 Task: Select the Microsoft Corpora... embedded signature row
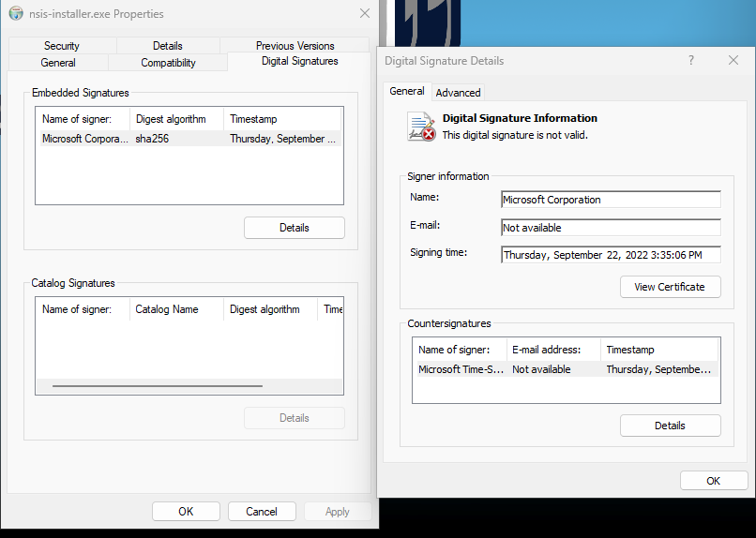tap(189, 139)
